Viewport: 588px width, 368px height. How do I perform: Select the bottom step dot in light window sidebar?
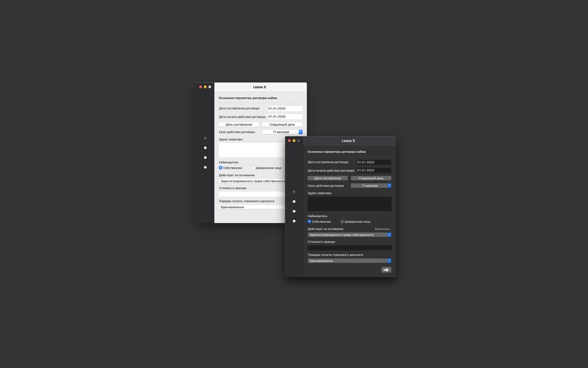pyautogui.click(x=205, y=168)
